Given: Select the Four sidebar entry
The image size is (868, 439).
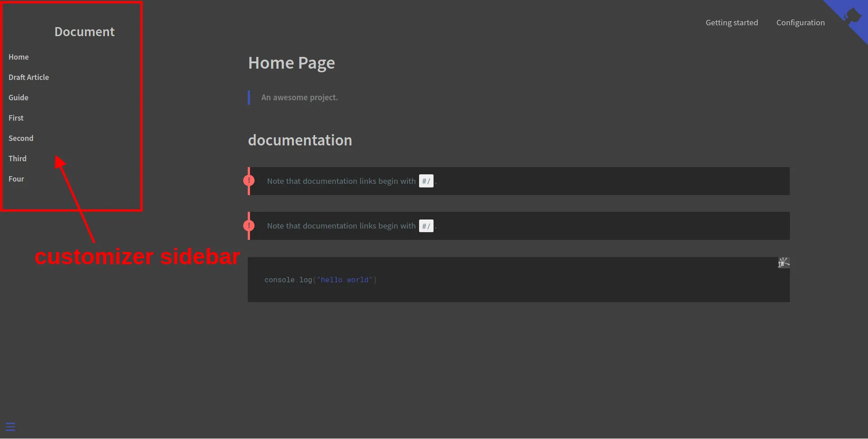Looking at the screenshot, I should click(16, 179).
